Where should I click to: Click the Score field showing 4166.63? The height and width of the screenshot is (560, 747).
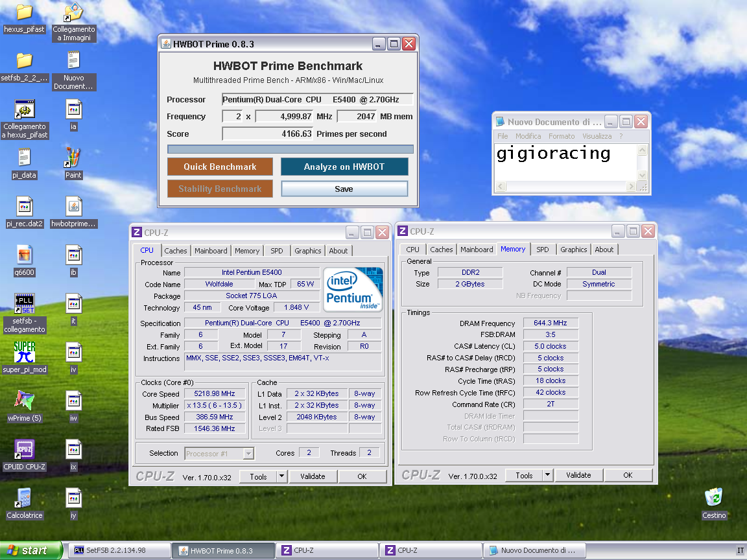(268, 134)
